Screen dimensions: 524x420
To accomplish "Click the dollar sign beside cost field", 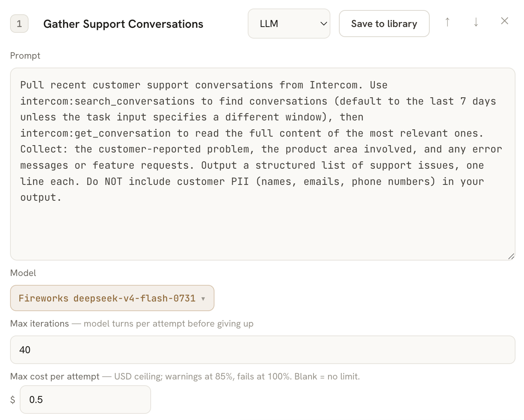I will [13, 400].
